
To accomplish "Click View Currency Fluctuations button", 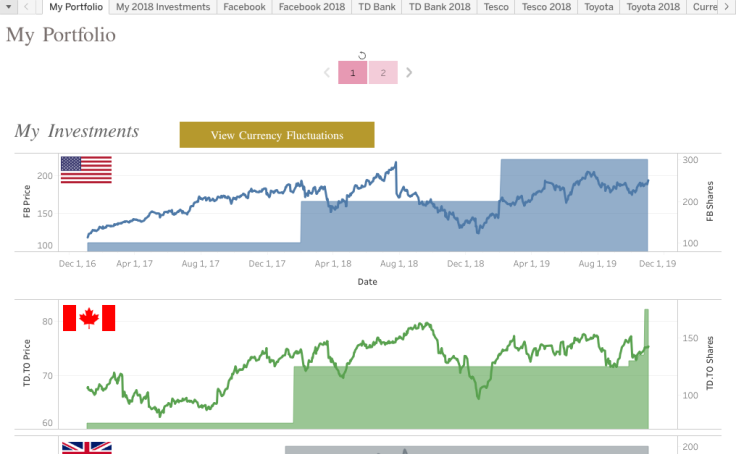I will tap(277, 135).
